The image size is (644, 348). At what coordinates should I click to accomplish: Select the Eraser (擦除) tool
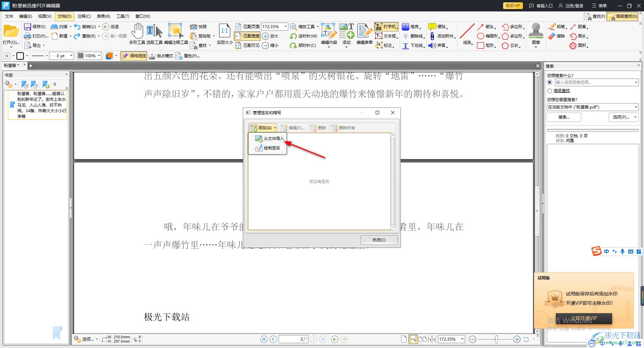(557, 36)
